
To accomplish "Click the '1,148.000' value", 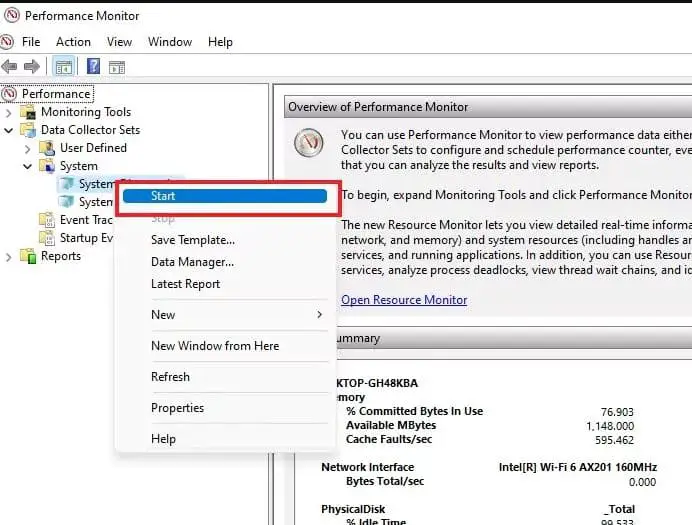I will point(610,426).
